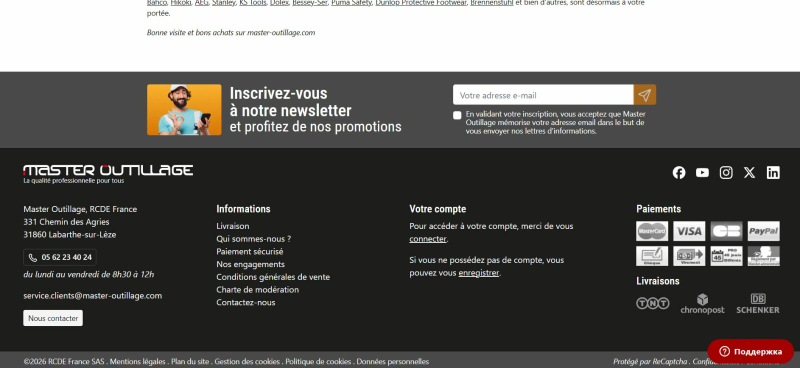800x368 pixels.
Task: Click the Visa payment icon
Action: click(689, 231)
